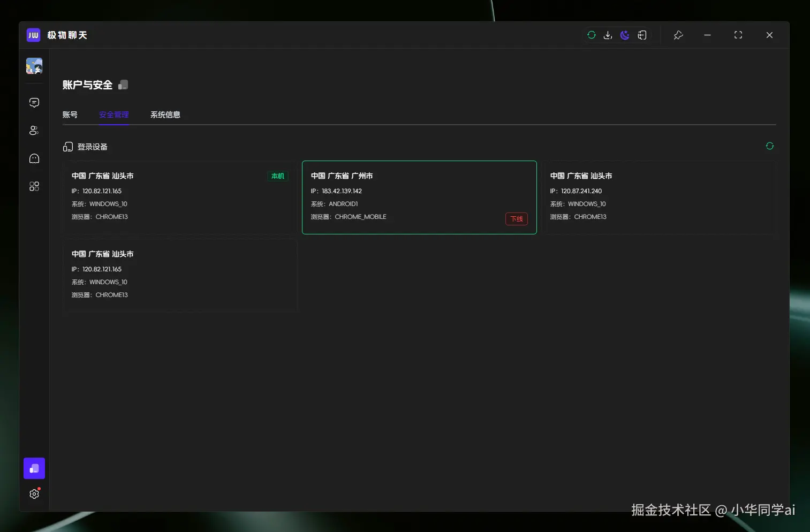Open settings gear with red dot
Viewport: 810px width, 532px height.
(34, 493)
